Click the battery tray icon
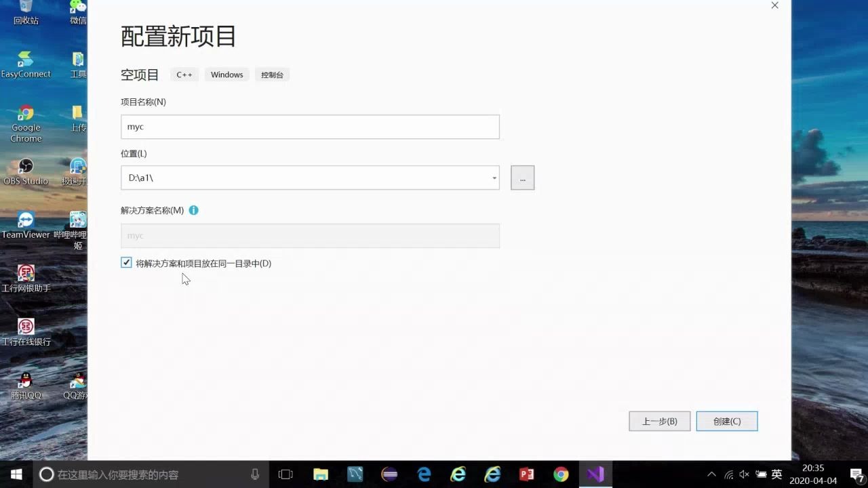868x488 pixels. [x=761, y=474]
